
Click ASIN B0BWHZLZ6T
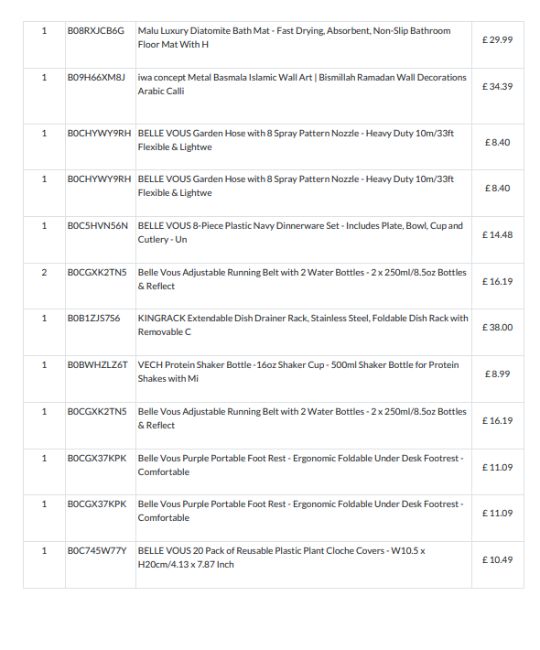pos(97,365)
